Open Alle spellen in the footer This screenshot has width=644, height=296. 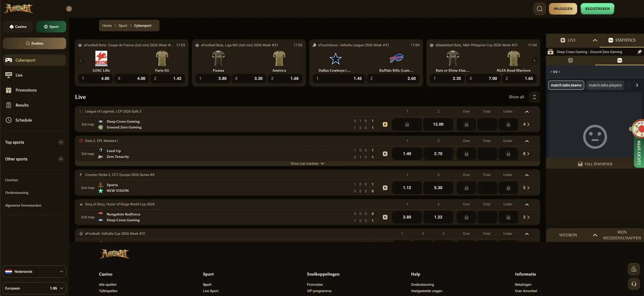[x=108, y=285]
